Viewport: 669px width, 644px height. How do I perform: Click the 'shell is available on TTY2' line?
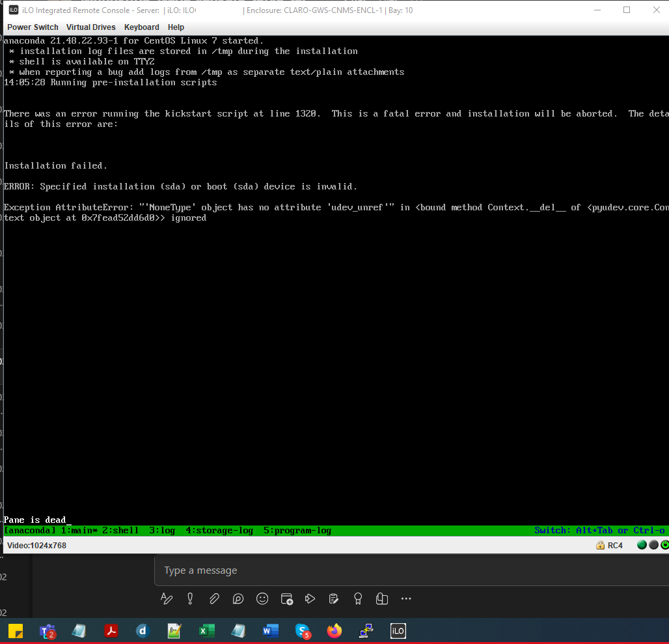[83, 61]
